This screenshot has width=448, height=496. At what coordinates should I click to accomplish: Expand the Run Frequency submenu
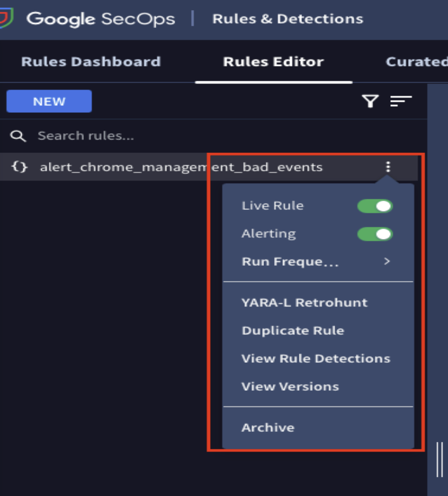[x=318, y=261]
